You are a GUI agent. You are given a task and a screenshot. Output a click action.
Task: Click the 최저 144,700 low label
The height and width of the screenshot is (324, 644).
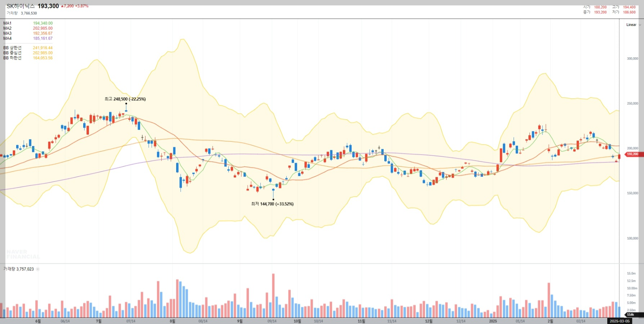point(272,204)
